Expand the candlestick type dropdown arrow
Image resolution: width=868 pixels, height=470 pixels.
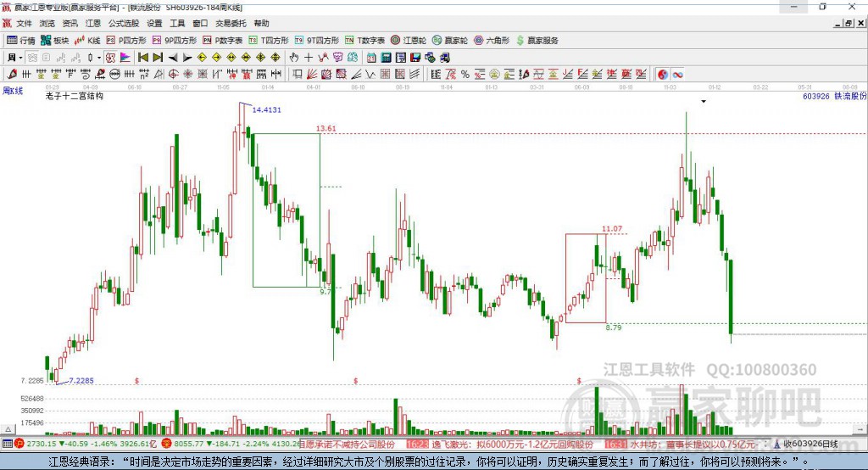point(99,58)
